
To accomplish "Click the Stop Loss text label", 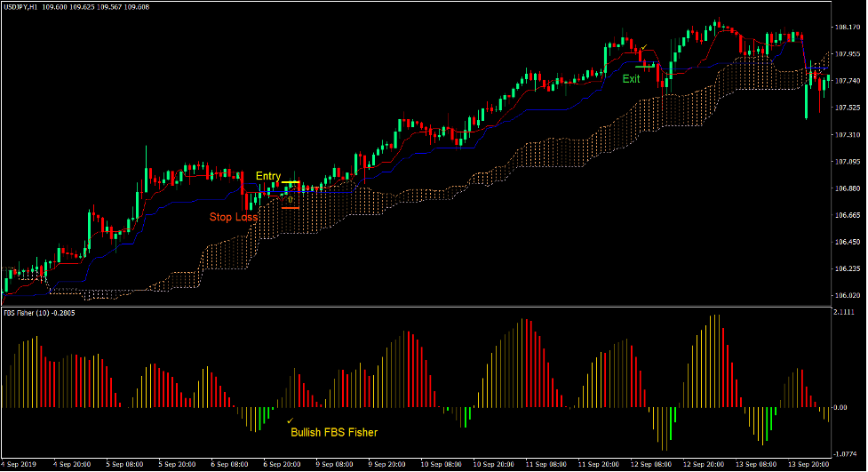I will tap(233, 216).
